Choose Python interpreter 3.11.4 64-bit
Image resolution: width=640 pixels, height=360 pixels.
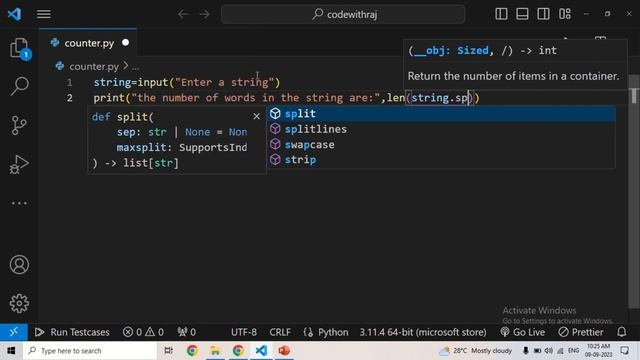coord(423,332)
